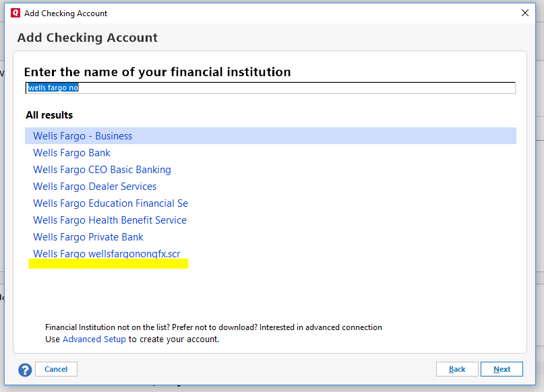Go back with the Back button
The image size is (544, 392).
pyautogui.click(x=457, y=369)
